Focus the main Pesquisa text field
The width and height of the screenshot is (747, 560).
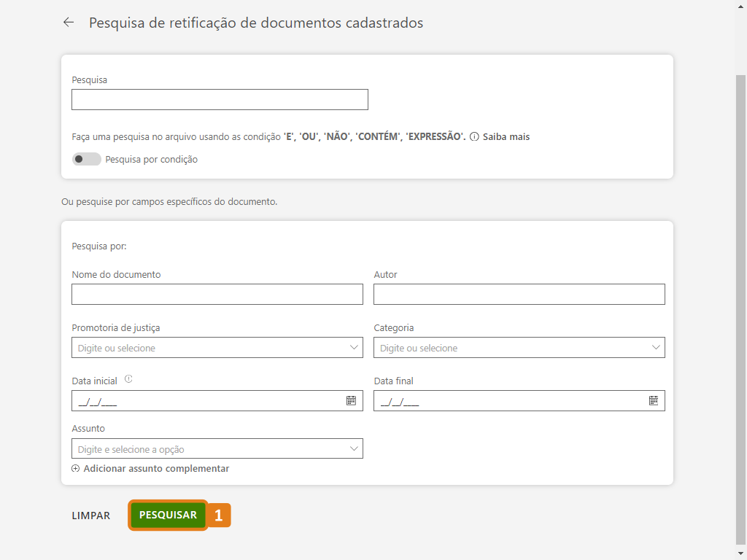(220, 100)
